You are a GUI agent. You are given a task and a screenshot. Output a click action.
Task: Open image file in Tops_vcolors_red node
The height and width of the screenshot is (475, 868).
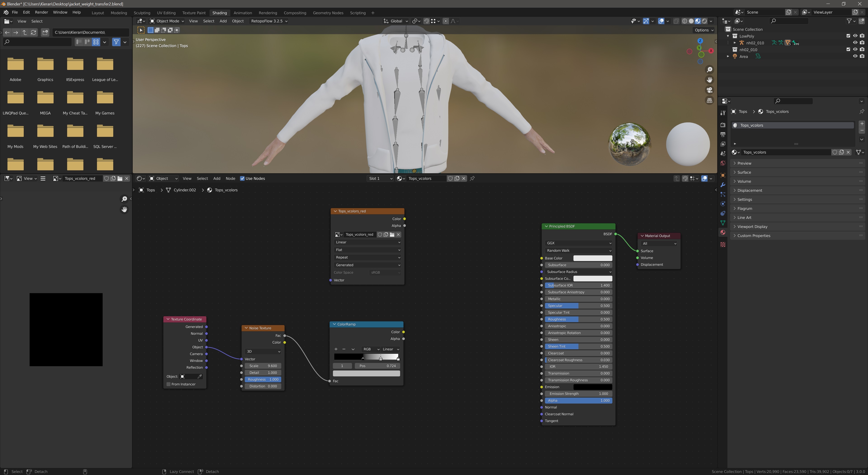(x=392, y=234)
